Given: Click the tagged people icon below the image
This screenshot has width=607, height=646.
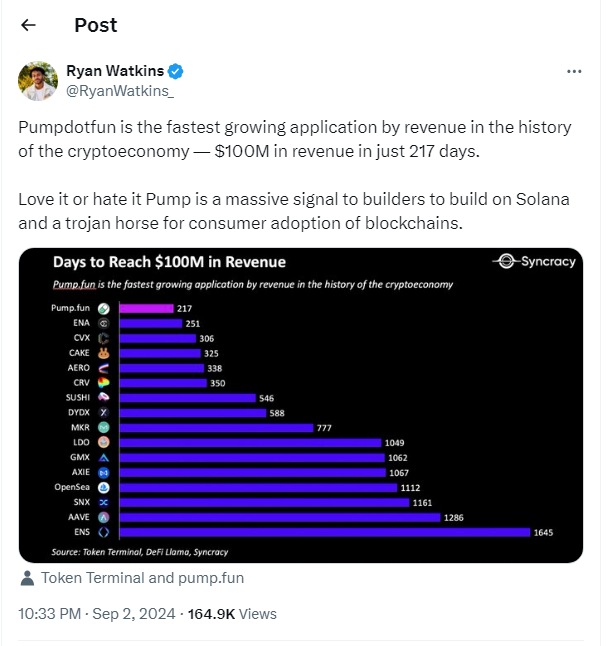Looking at the screenshot, I should [27, 578].
